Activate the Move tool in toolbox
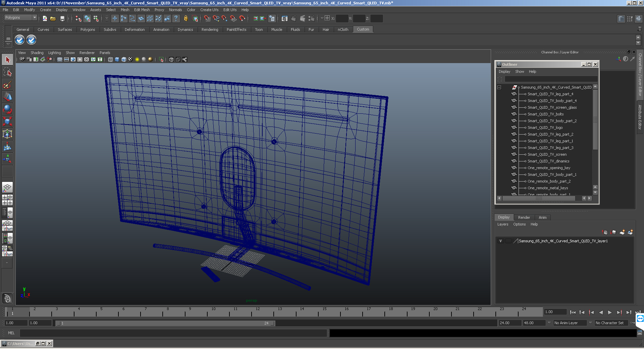Screen dimensions: 644x349 click(7, 97)
